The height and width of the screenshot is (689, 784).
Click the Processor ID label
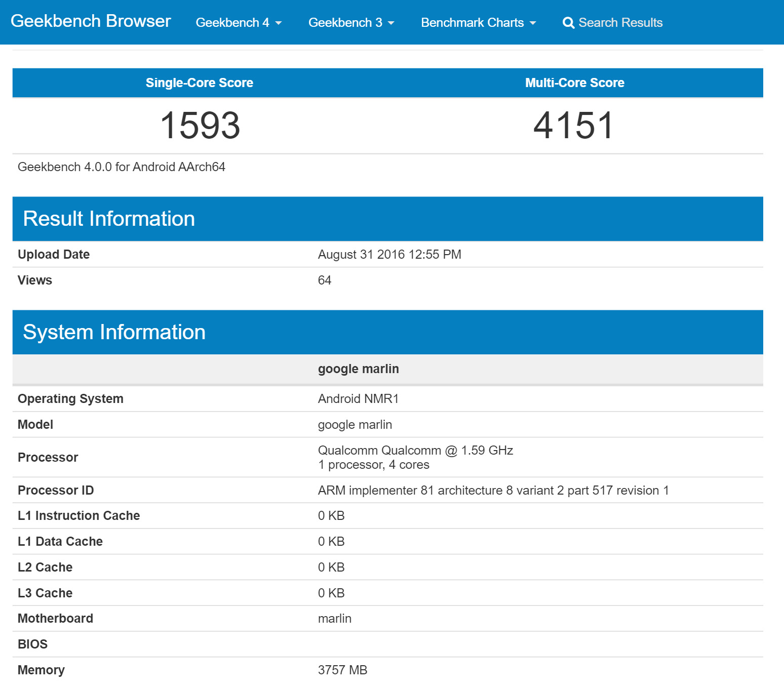(56, 491)
